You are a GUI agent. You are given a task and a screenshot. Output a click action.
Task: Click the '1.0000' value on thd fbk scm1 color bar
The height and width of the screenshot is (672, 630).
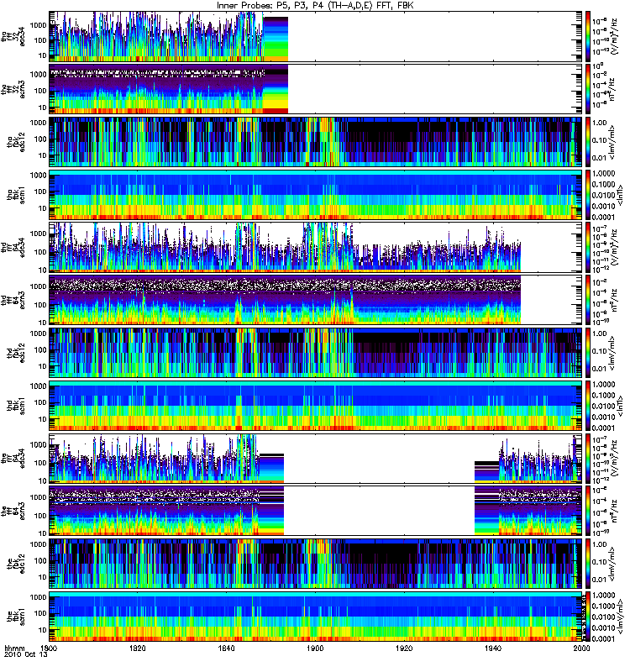coord(603,385)
